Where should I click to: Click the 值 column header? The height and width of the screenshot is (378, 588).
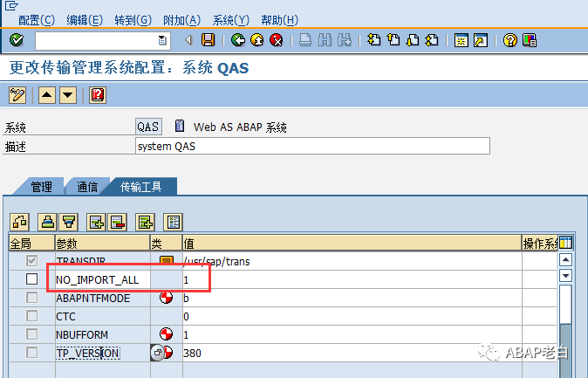click(352, 244)
